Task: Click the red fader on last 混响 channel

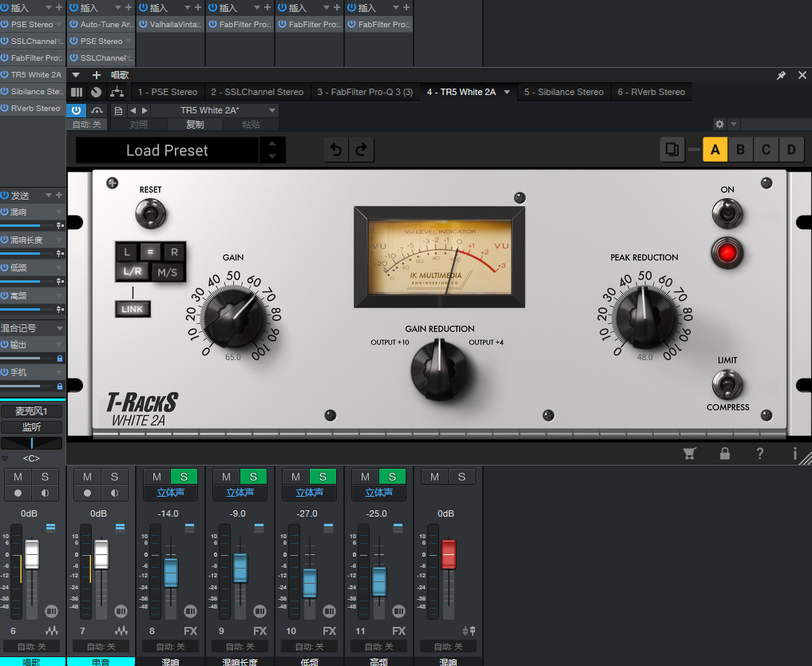Action: (449, 554)
